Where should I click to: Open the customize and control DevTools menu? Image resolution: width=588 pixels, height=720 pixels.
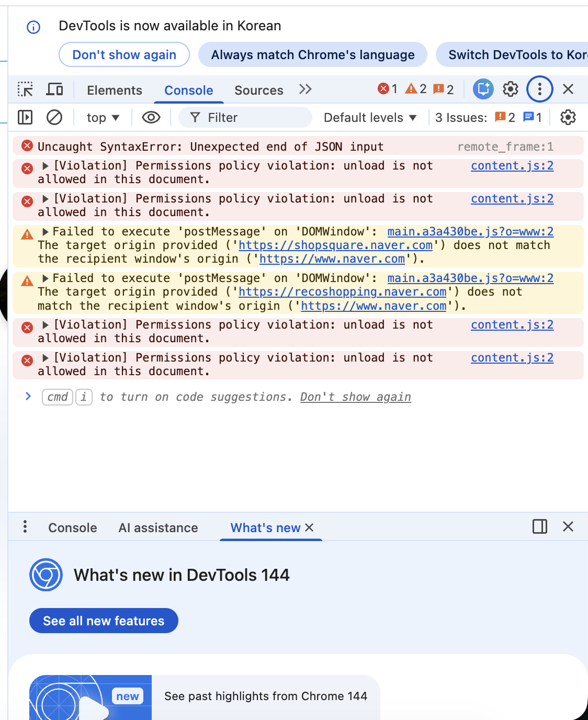[540, 89]
